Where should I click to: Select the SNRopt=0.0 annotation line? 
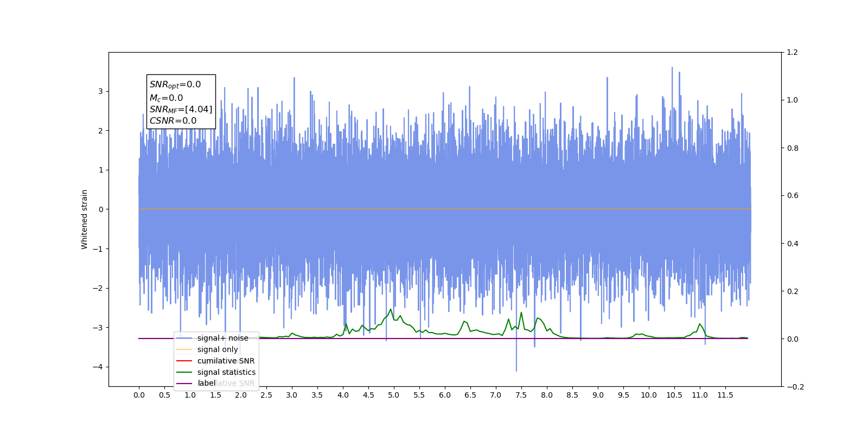(175, 85)
